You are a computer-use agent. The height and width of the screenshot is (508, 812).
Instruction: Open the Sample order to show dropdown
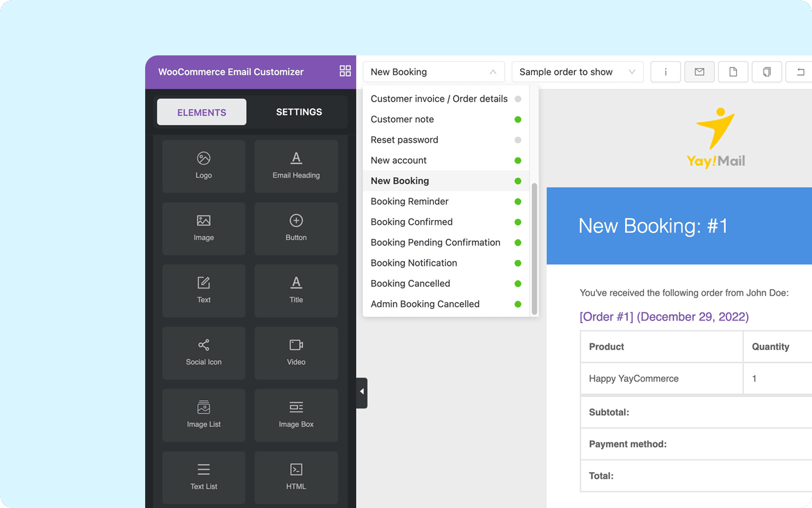tap(578, 72)
